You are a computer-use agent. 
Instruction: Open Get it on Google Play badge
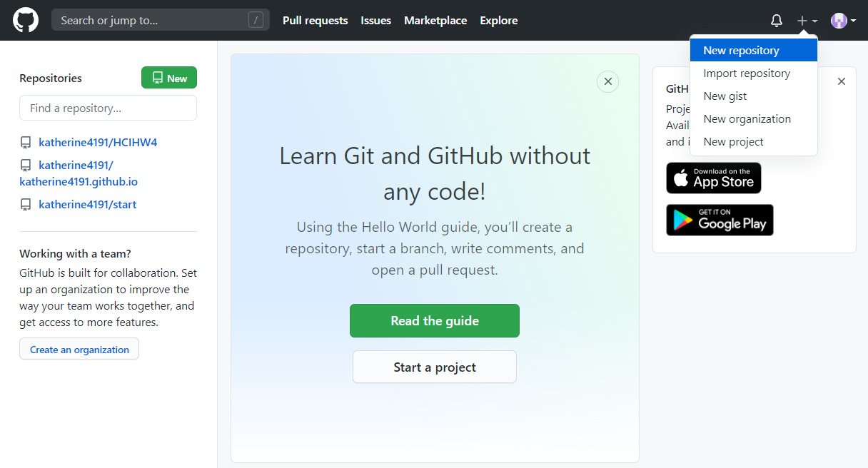coord(720,220)
